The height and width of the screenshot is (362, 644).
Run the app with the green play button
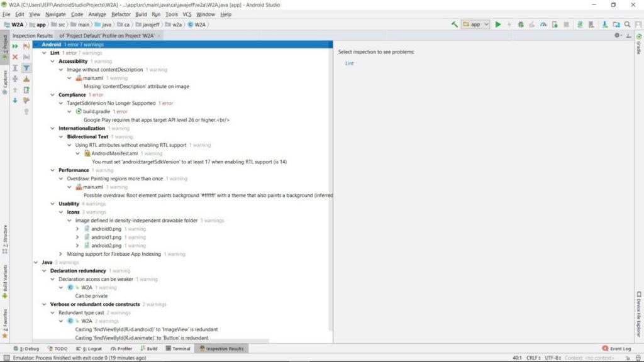coord(498,25)
